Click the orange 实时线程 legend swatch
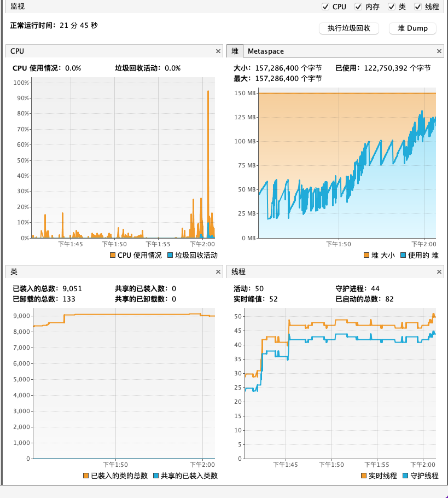This screenshot has height=498, width=448. 364,476
